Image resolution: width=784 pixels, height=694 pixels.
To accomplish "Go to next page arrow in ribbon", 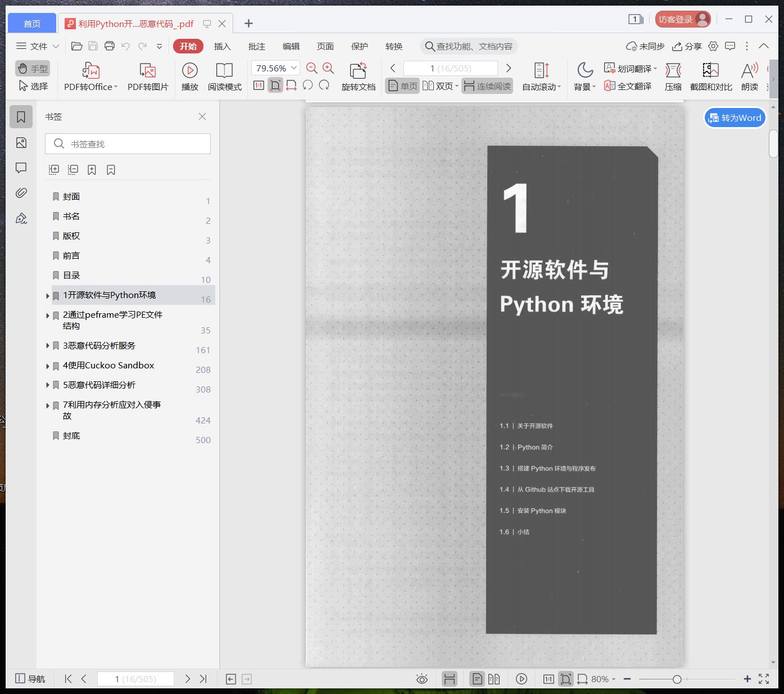I will pyautogui.click(x=509, y=68).
